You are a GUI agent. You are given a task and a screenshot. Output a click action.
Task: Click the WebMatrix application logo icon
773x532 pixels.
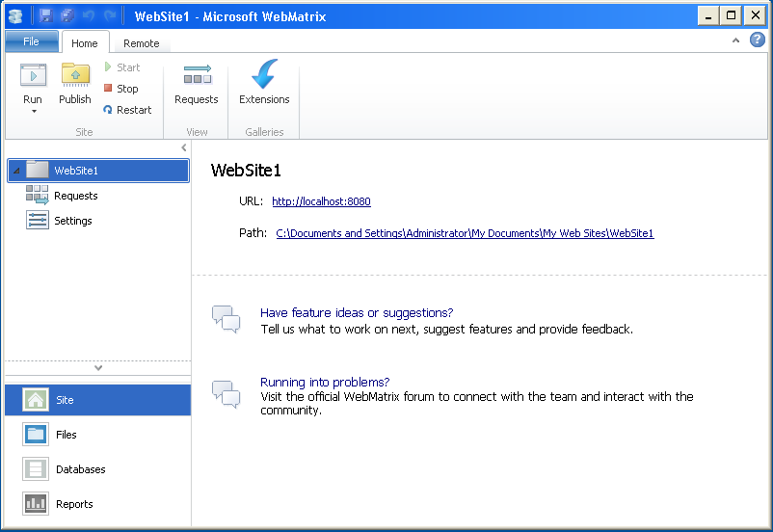pyautogui.click(x=15, y=16)
